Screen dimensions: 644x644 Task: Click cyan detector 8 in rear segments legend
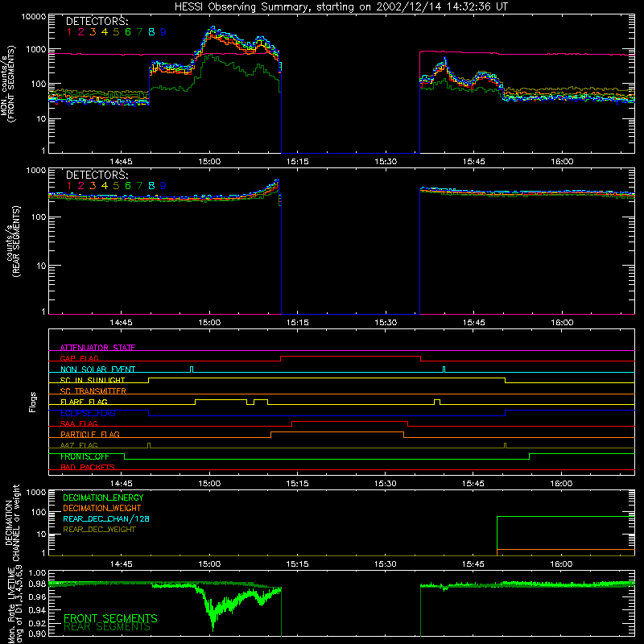[x=151, y=186]
